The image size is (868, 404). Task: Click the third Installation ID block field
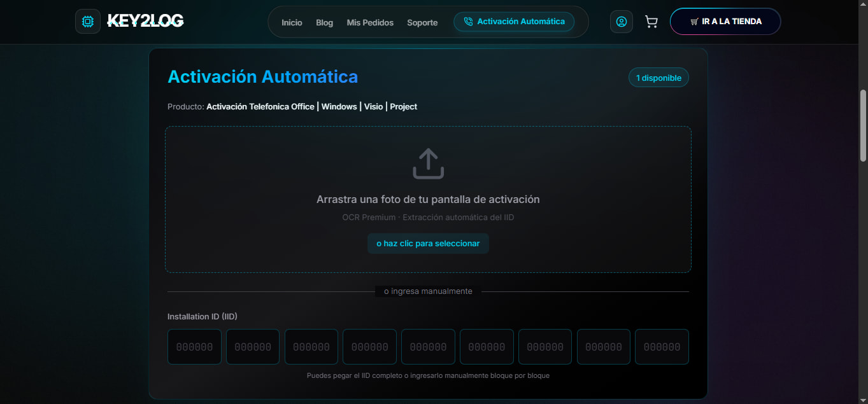pos(311,347)
